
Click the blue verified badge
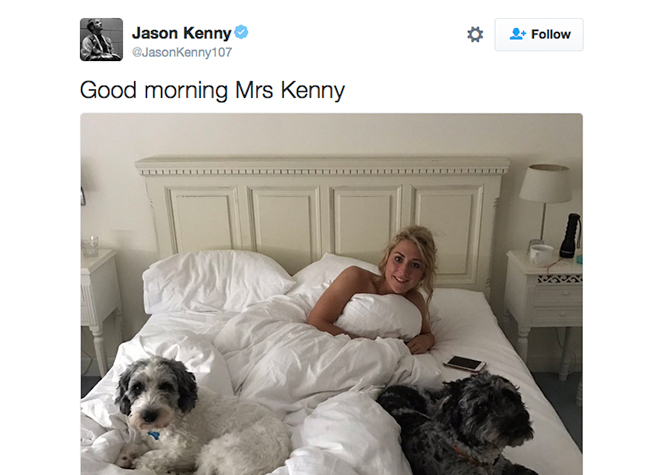point(241,32)
